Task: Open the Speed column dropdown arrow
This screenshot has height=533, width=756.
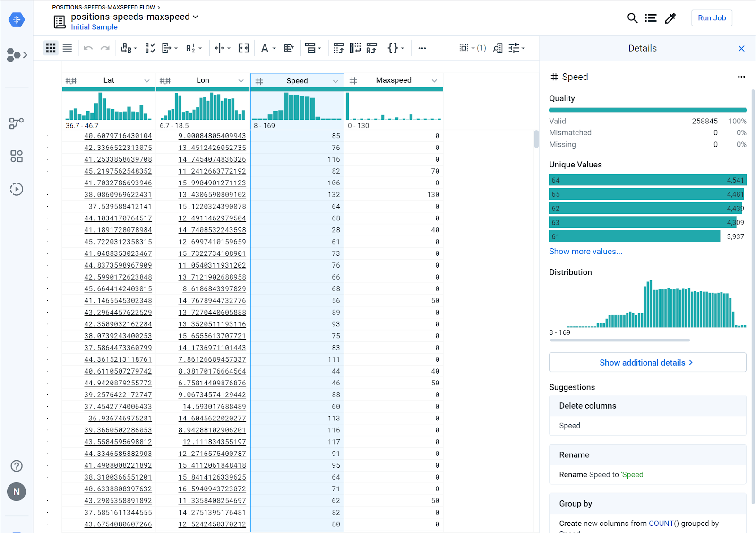Action: pos(335,81)
